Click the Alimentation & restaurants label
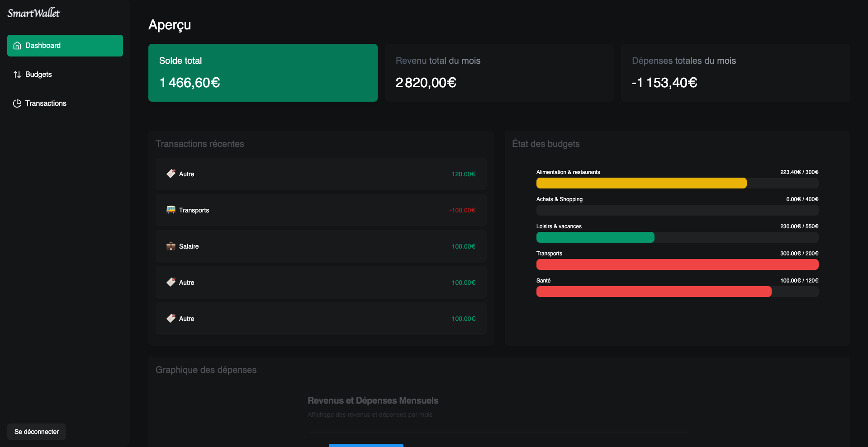The width and height of the screenshot is (868, 447). pos(568,172)
